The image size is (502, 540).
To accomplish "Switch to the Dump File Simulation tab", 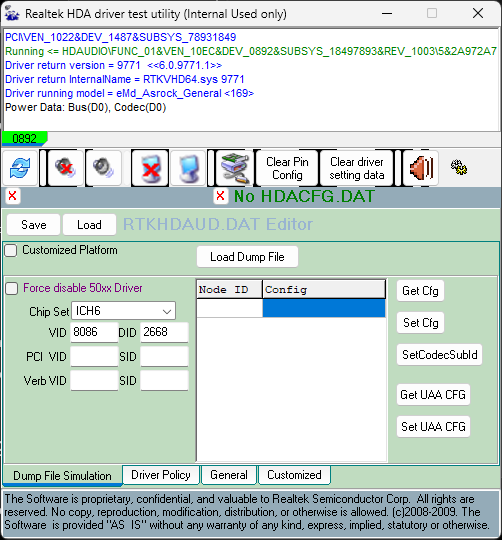I will [x=62, y=476].
